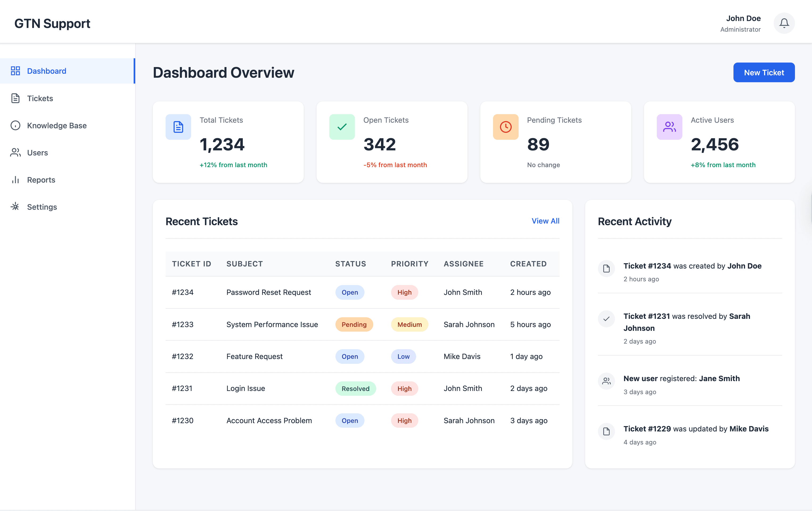The height and width of the screenshot is (511, 812).
Task: Click the Active Users value 2,456
Action: 715,144
